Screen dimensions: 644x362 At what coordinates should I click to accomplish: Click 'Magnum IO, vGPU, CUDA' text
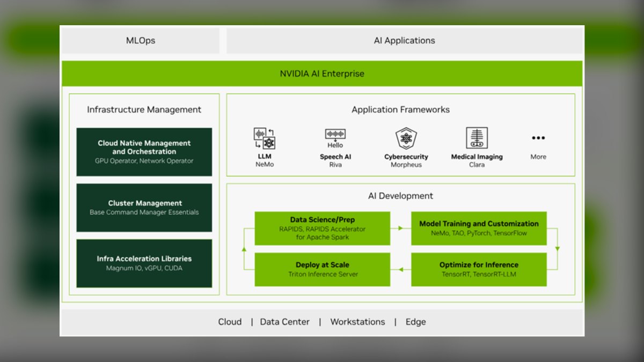[144, 268]
